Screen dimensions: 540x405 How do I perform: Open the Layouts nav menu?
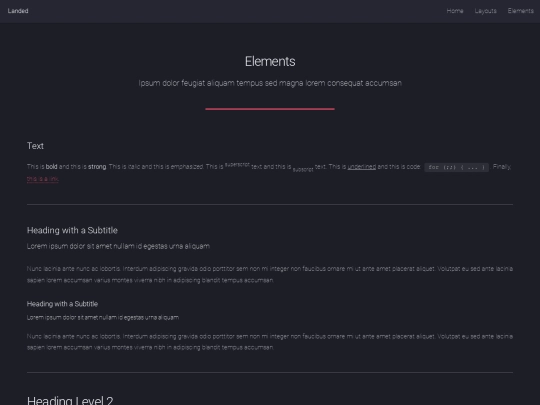point(486,11)
